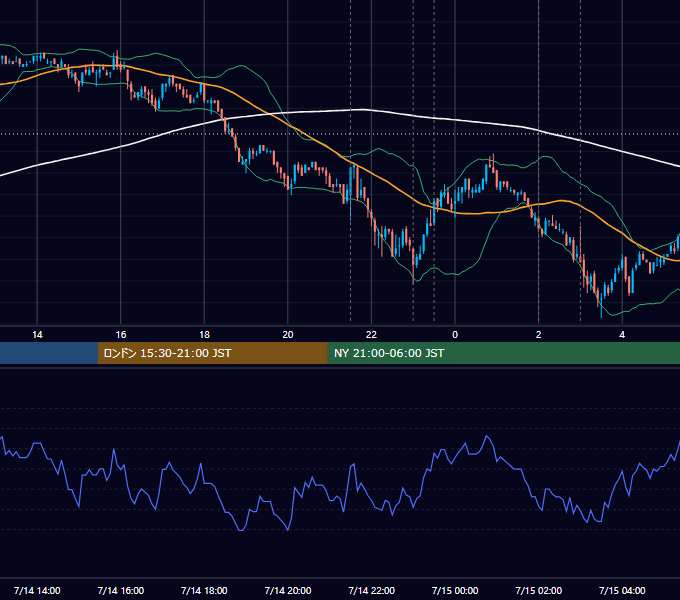Click the 20 hour label on price chart axis
Image resolution: width=680 pixels, height=600 pixels.
coord(288,335)
